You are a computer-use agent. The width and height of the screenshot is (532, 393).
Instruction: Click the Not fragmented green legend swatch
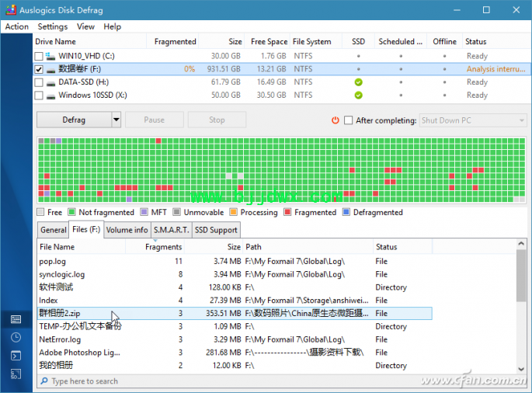71,213
